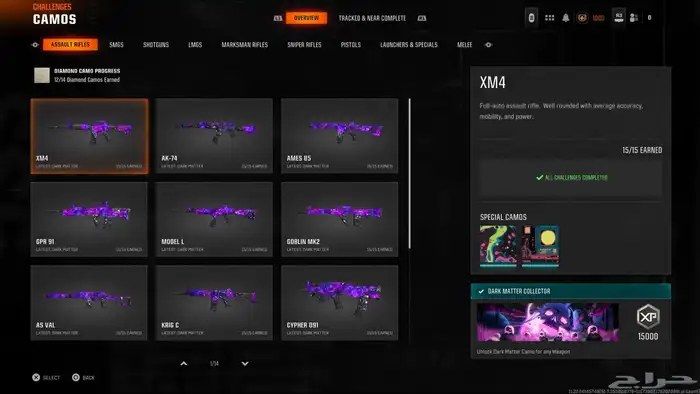
Task: Select the AS VAL weapon card
Action: [89, 303]
